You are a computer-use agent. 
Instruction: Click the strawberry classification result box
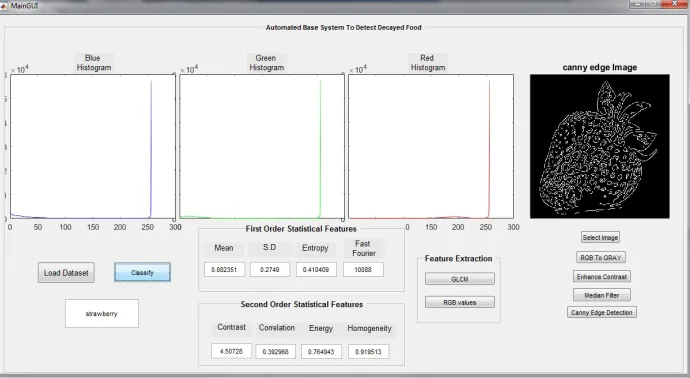point(102,314)
